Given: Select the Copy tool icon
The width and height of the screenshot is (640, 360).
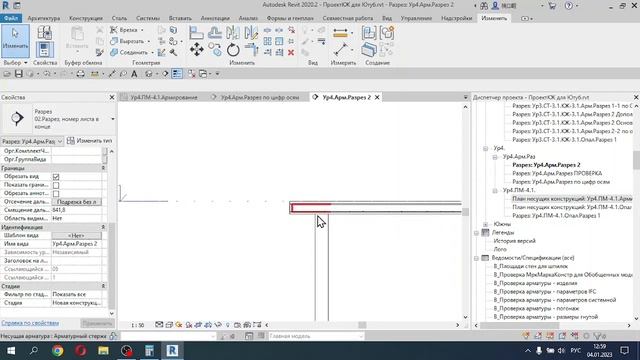Looking at the screenshot, I should tap(215, 50).
